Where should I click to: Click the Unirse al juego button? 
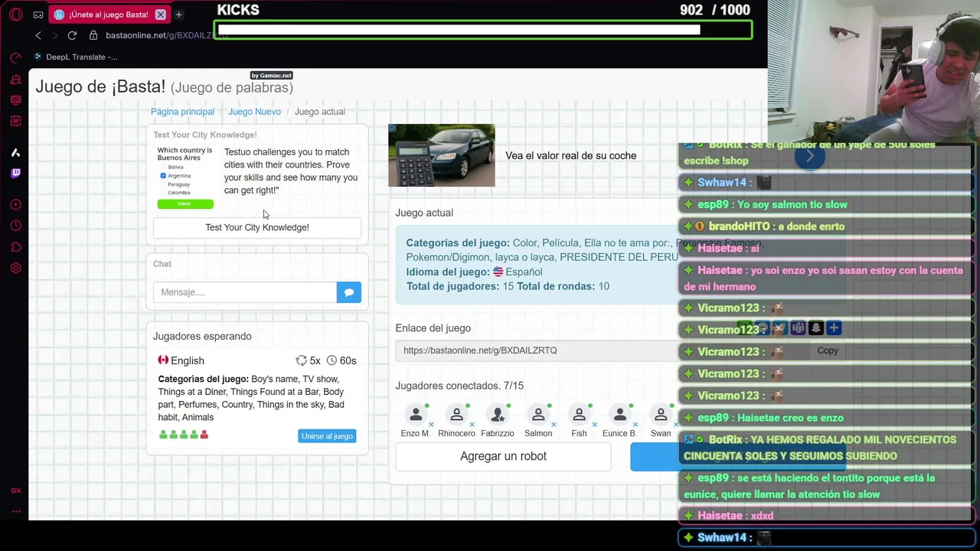(327, 436)
